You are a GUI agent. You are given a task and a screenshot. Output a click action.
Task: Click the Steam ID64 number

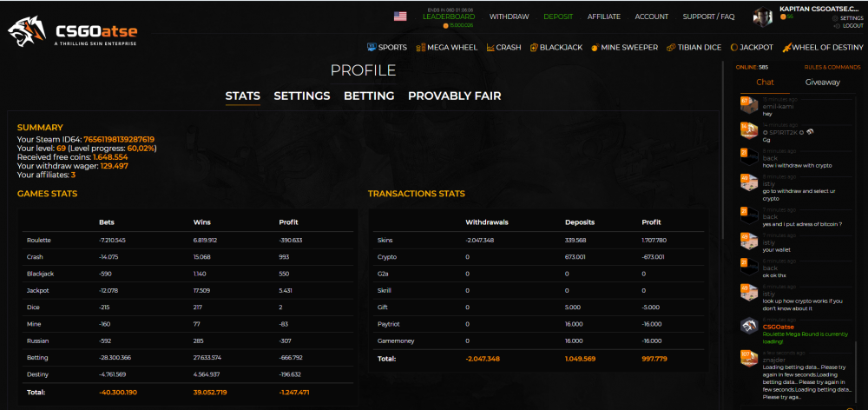coord(119,140)
